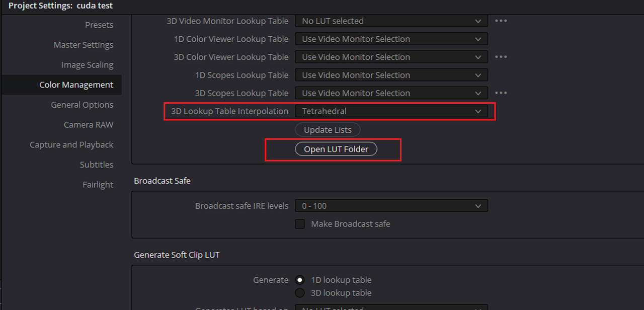Switch to the Master Settings section
Viewport: 644px width, 310px height.
click(x=84, y=45)
